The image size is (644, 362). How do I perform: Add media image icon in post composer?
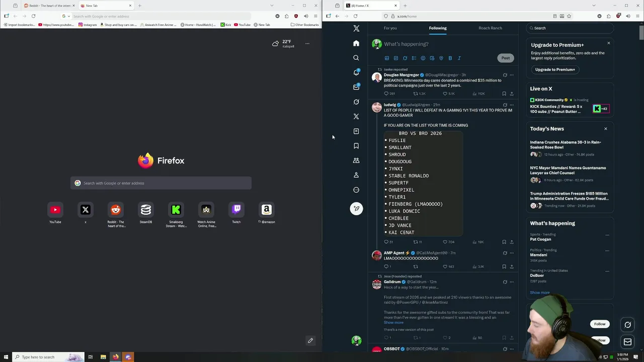[387, 58]
